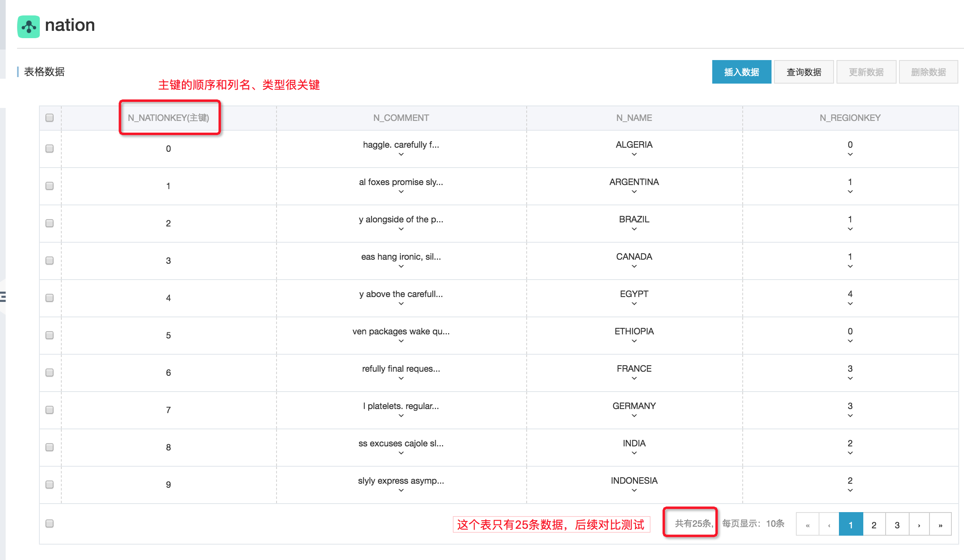Expand the chevron under GERMANY name
This screenshot has width=964, height=560.
[634, 416]
